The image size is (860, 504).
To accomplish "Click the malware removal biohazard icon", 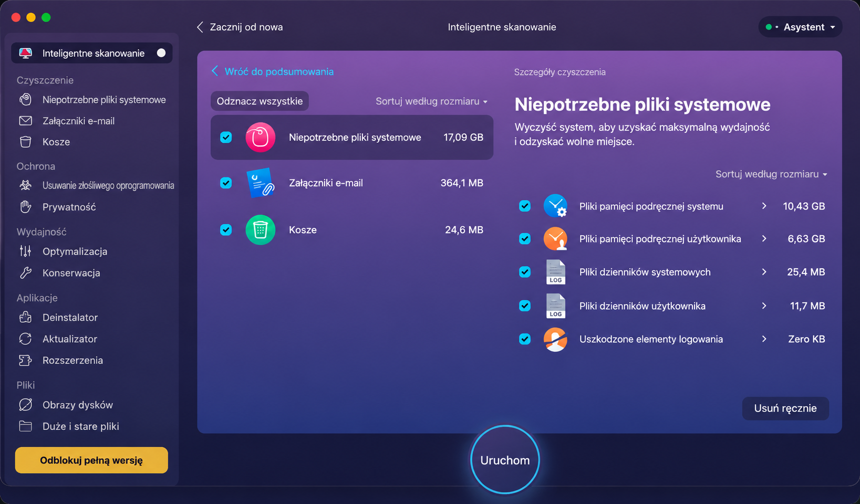I will pos(25,185).
